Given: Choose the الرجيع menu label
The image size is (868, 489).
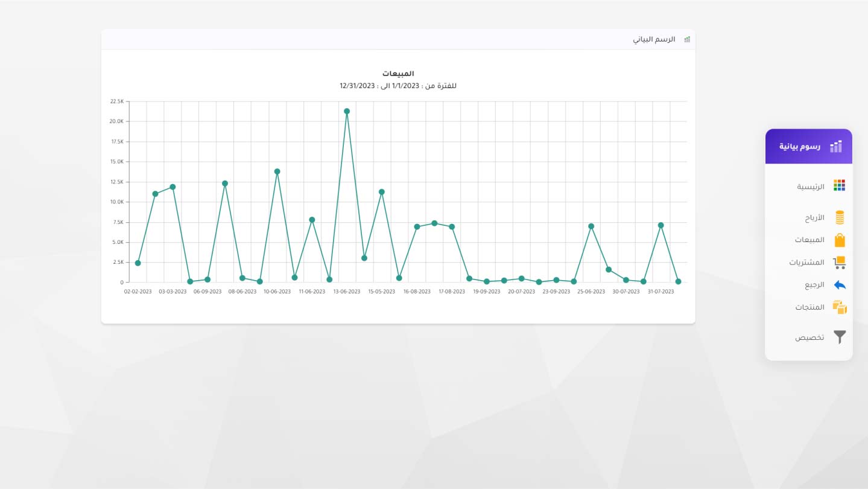Looking at the screenshot, I should [x=814, y=285].
